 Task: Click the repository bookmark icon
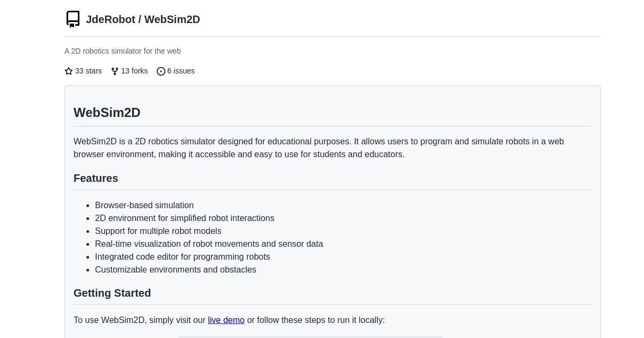tap(73, 19)
